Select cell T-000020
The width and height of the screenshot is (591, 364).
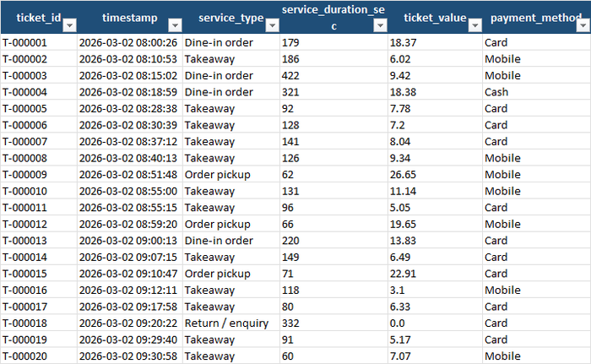click(x=39, y=356)
